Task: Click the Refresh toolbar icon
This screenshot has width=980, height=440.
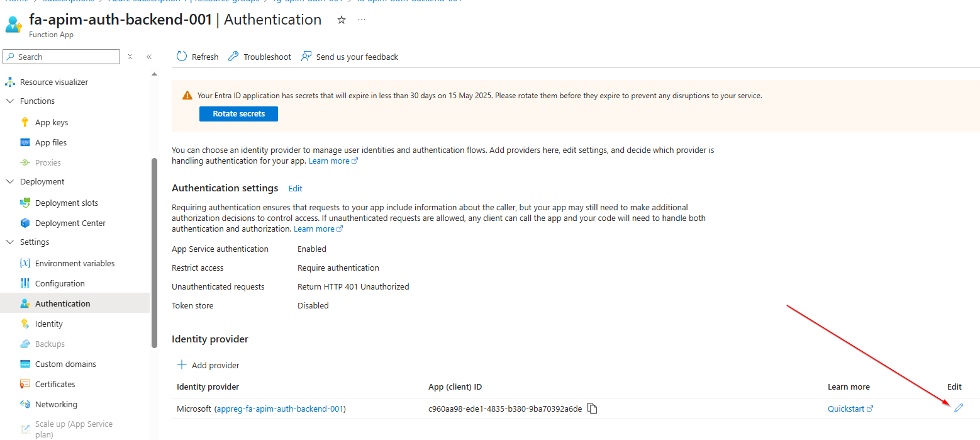Action: point(182,57)
